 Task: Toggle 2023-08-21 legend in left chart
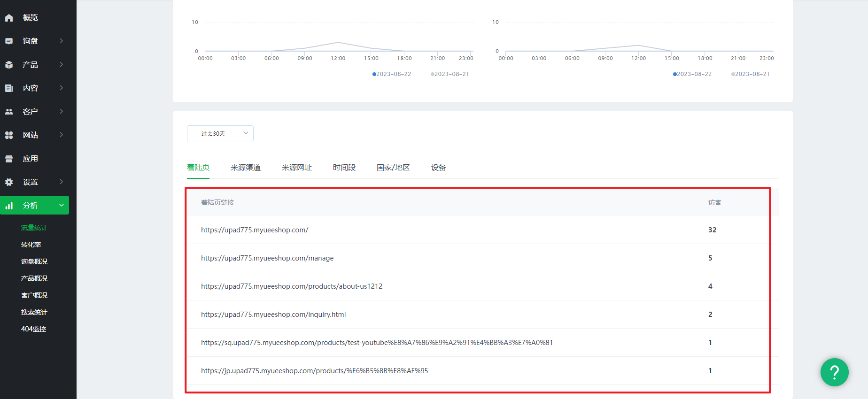[x=450, y=74]
